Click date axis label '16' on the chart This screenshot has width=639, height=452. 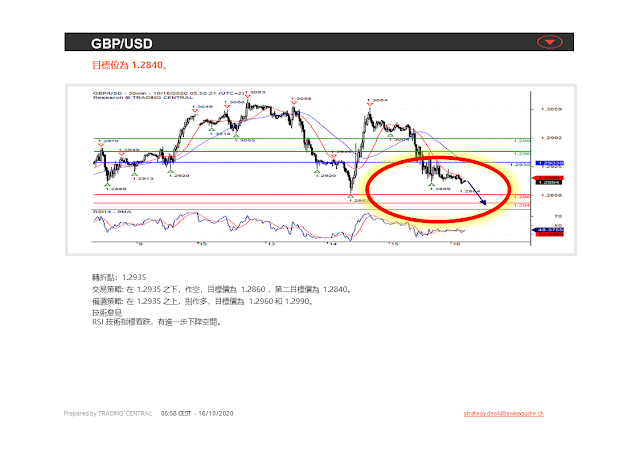coord(455,244)
